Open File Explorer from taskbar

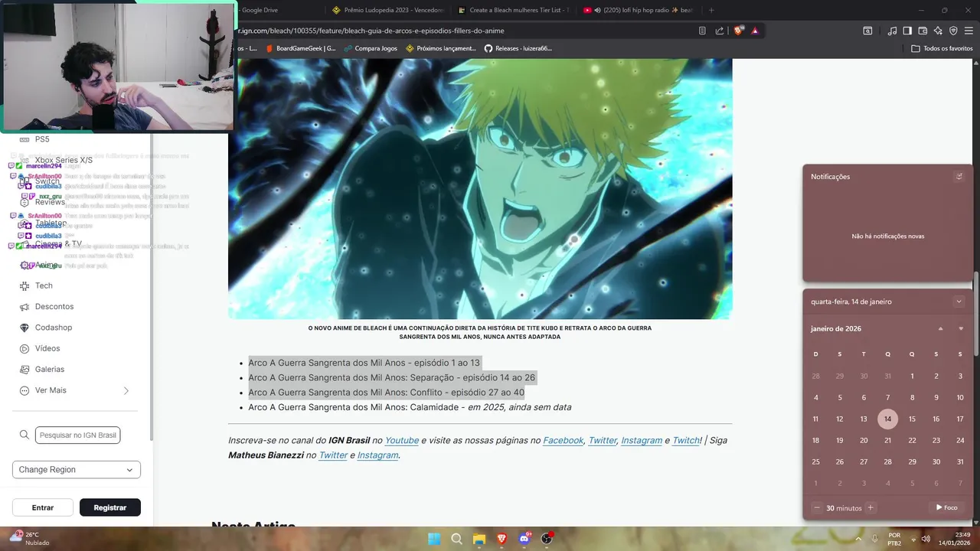pos(479,539)
